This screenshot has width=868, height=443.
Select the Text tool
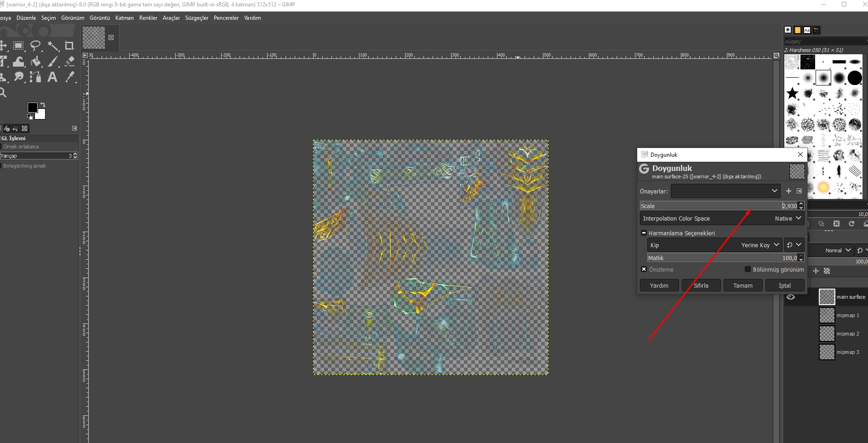point(53,77)
